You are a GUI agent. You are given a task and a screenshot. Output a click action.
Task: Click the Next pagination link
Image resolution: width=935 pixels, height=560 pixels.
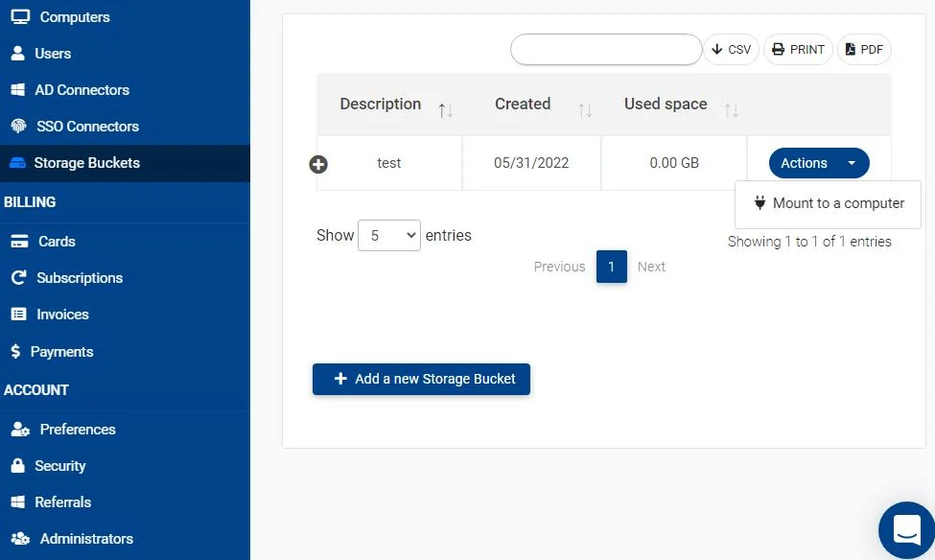pyautogui.click(x=651, y=267)
